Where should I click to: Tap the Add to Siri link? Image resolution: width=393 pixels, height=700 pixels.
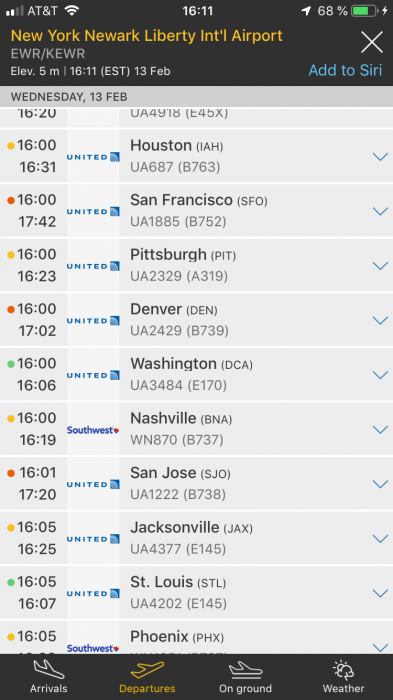[x=345, y=70]
